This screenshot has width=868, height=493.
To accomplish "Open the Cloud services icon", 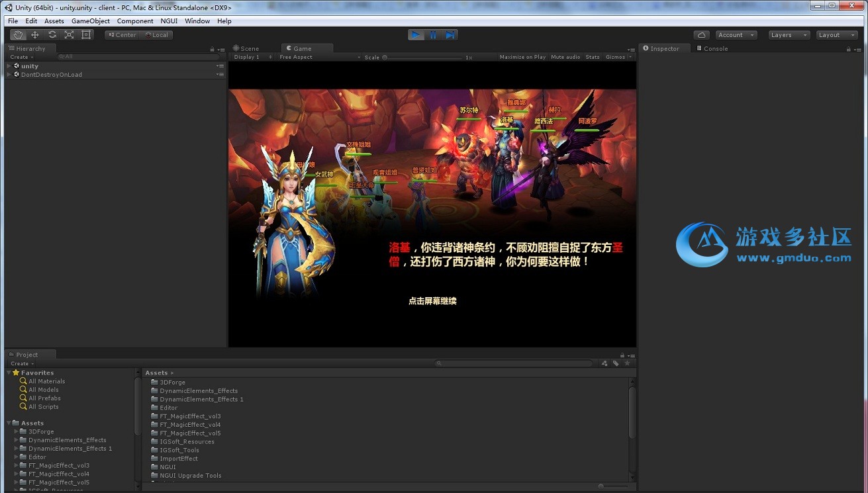I will 702,35.
